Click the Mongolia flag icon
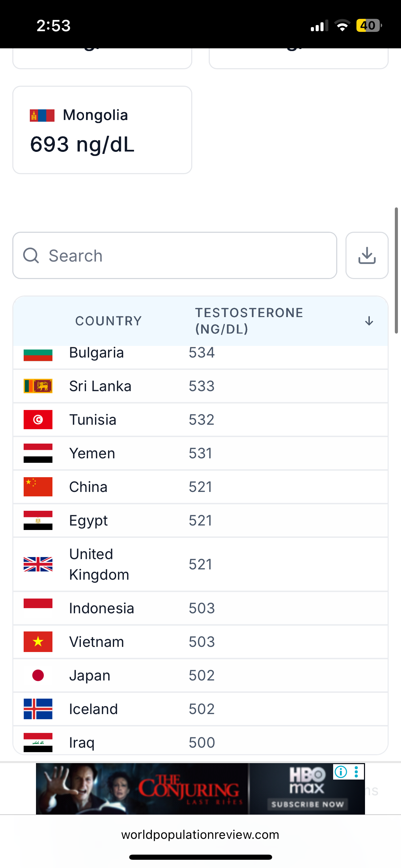 point(42,116)
